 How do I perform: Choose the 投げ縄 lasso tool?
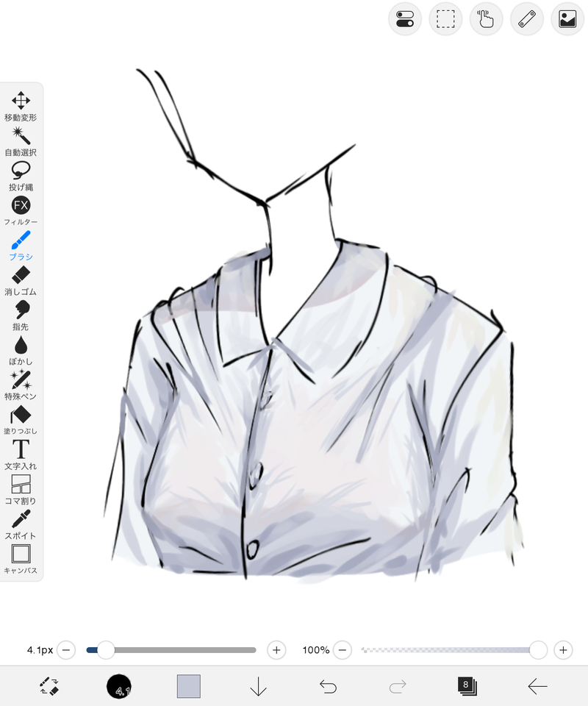point(21,176)
